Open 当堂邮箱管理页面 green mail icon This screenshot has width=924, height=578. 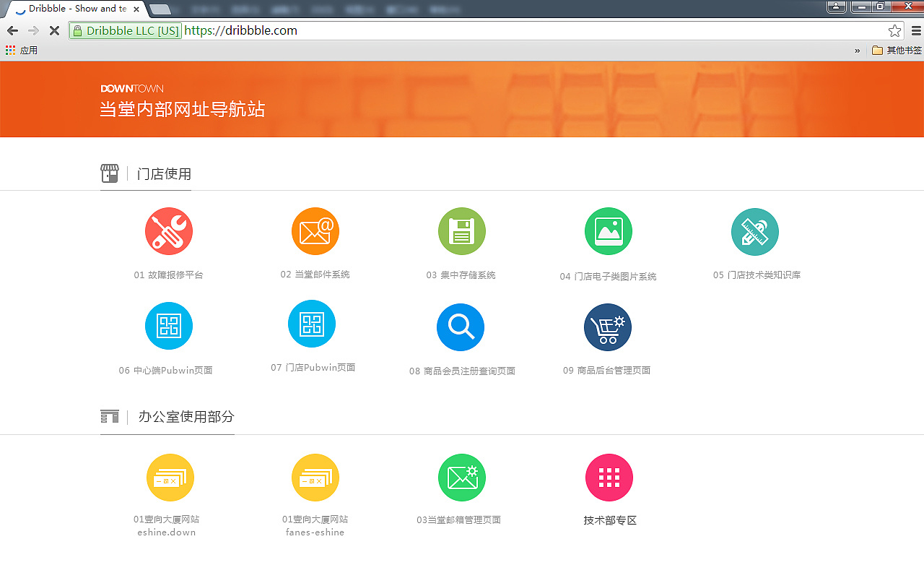tap(462, 477)
